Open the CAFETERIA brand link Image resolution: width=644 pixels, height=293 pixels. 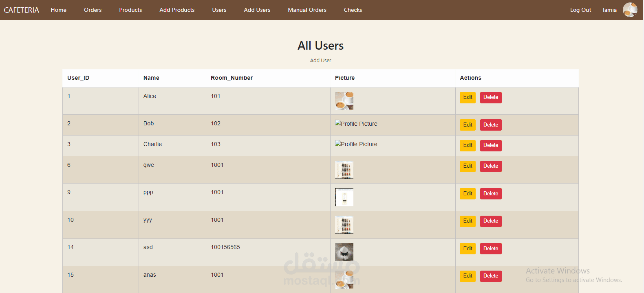click(x=22, y=10)
